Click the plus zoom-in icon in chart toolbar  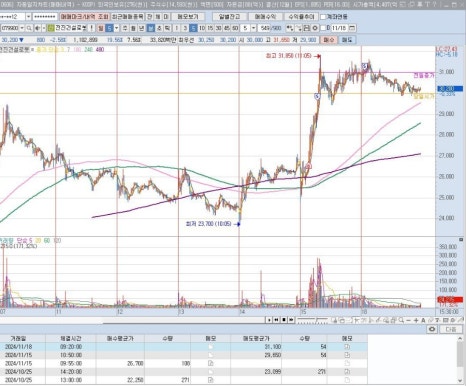416,320
